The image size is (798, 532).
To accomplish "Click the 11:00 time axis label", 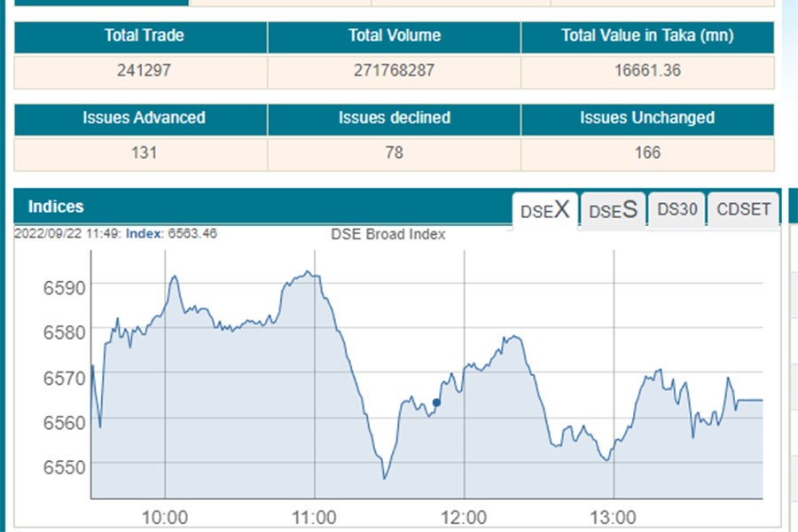I will (315, 517).
